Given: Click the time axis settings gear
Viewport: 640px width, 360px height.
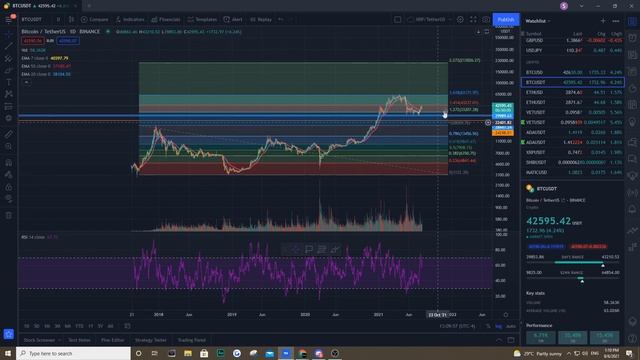Looking at the screenshot, I should click(x=506, y=315).
